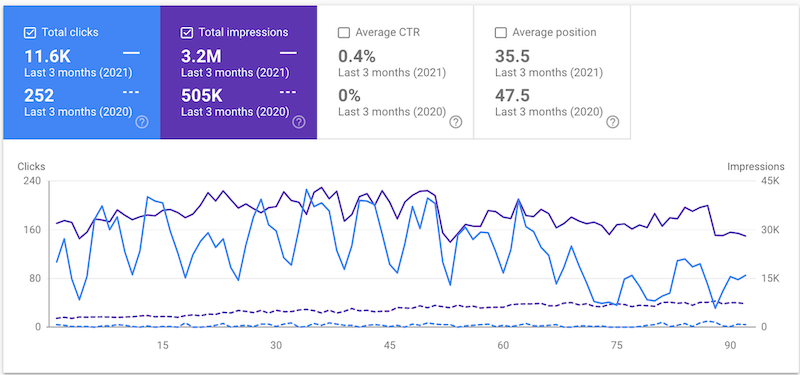Click solid line legend next to 11.6K

(132, 53)
